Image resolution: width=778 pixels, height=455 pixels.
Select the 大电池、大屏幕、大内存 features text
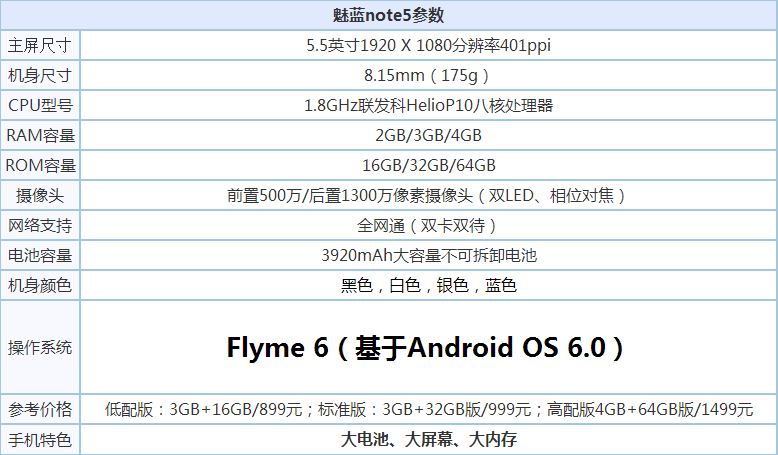pos(429,439)
